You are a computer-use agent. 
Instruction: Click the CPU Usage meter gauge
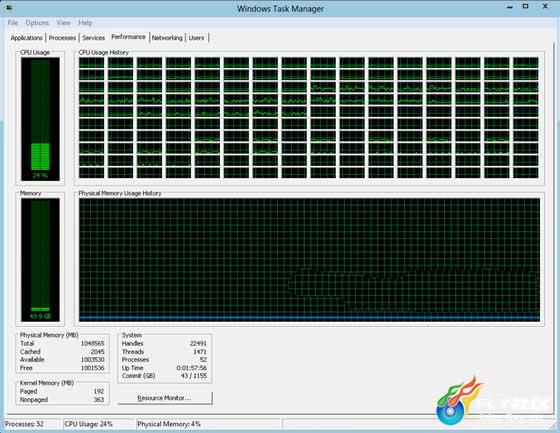(40, 119)
